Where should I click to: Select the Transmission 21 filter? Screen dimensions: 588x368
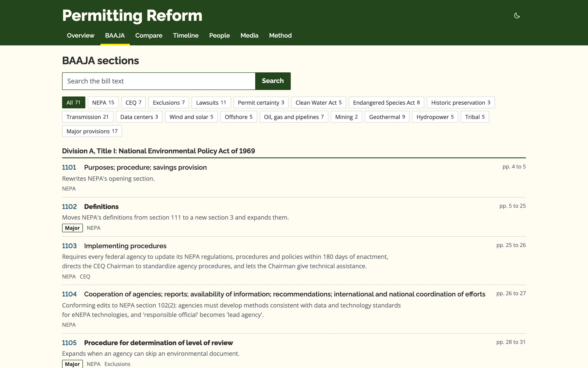coord(88,117)
